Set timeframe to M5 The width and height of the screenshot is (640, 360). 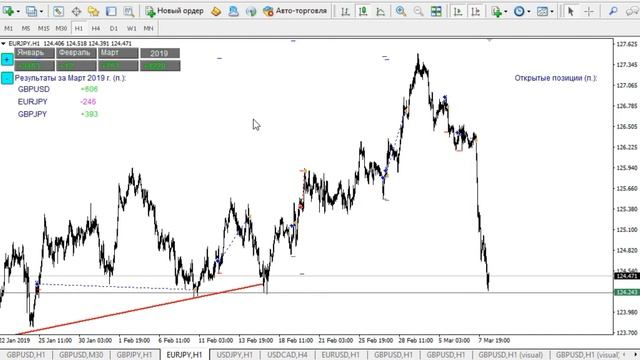(26, 29)
